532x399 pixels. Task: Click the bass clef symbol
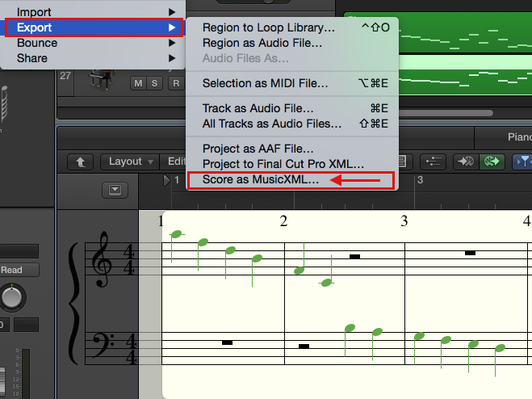click(x=103, y=345)
